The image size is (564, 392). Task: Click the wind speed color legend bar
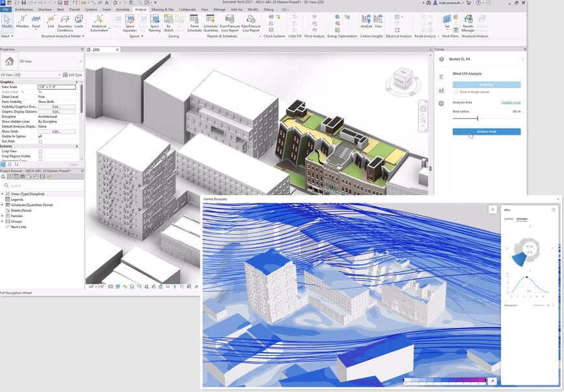pyautogui.click(x=445, y=380)
